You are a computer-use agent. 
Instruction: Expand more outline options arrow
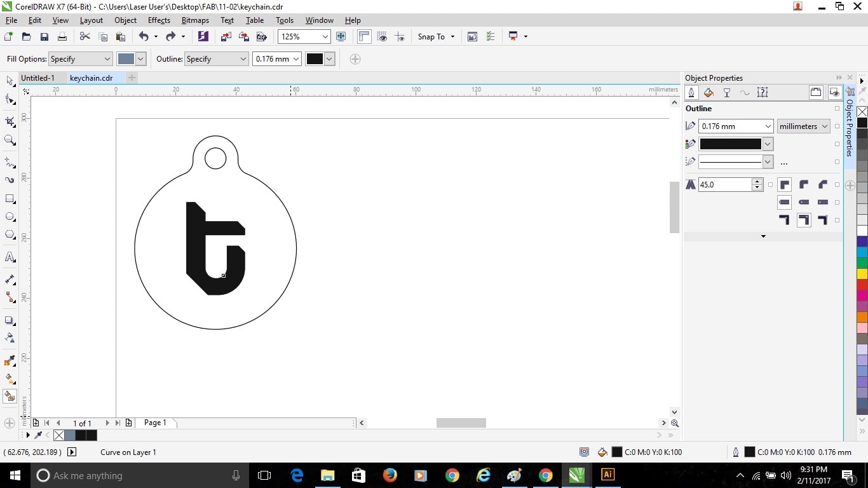(x=763, y=236)
